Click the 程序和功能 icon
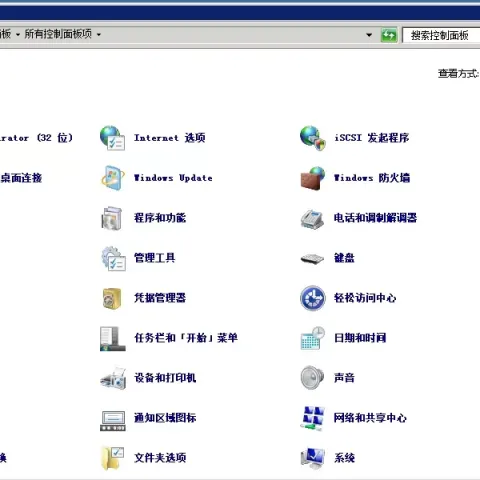 [x=112, y=218]
